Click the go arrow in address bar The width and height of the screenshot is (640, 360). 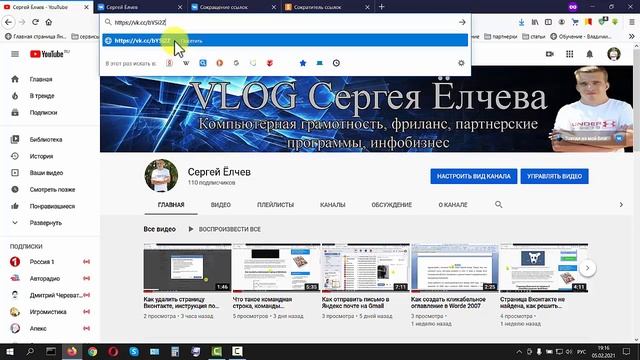[x=462, y=22]
